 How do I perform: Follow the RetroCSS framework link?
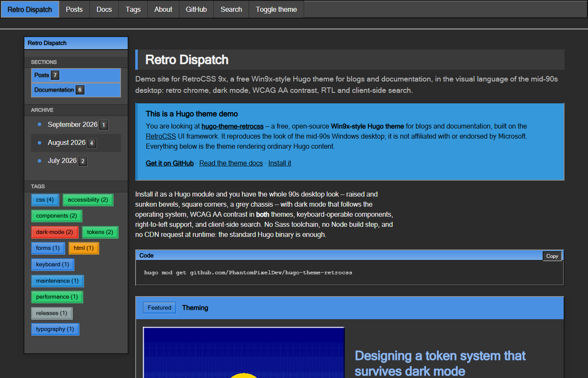[161, 136]
